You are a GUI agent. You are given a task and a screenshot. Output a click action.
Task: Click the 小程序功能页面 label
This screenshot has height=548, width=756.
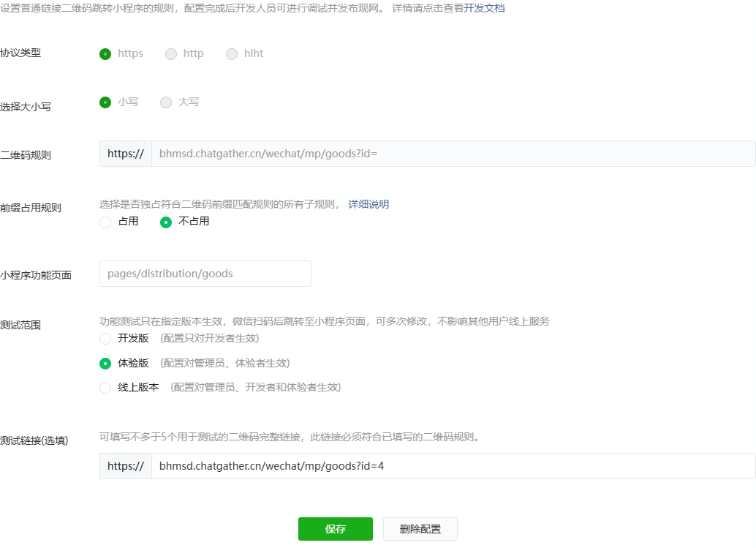click(36, 275)
